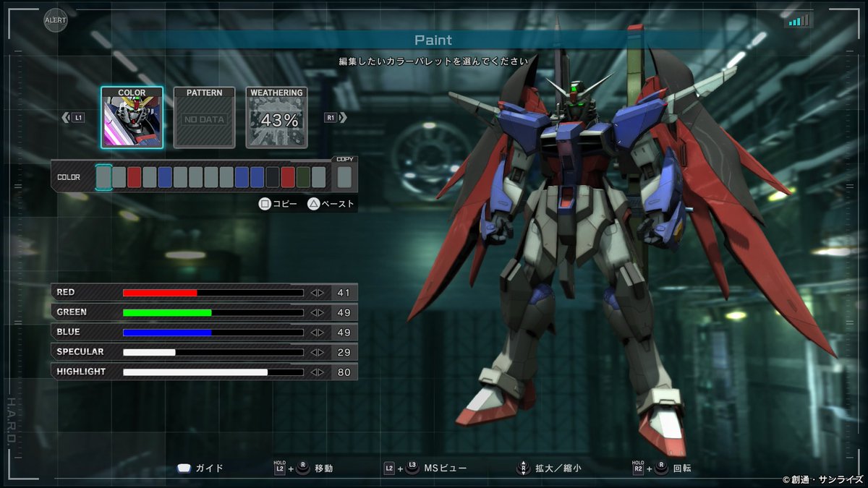Click the ALERT circle icon
The height and width of the screenshot is (488, 868).
tap(55, 20)
